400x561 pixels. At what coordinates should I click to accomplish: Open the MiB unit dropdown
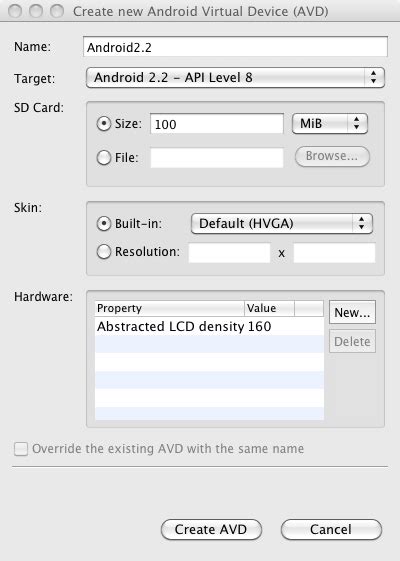[x=330, y=124]
